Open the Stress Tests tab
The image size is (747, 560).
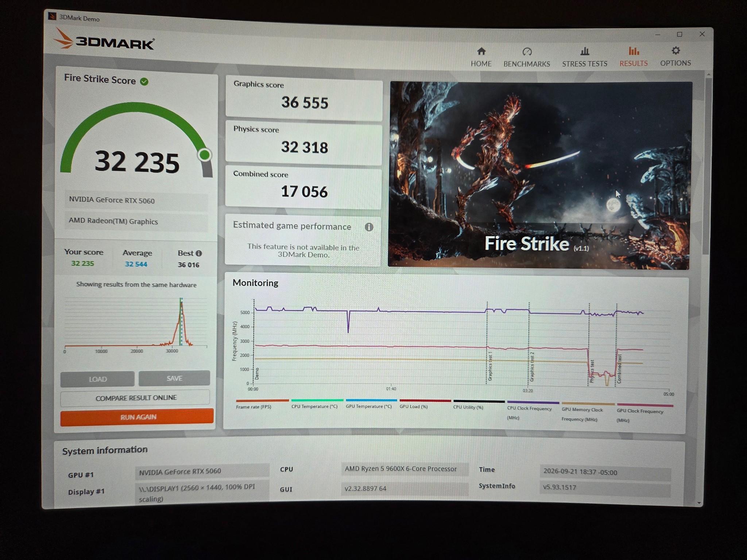tap(584, 57)
